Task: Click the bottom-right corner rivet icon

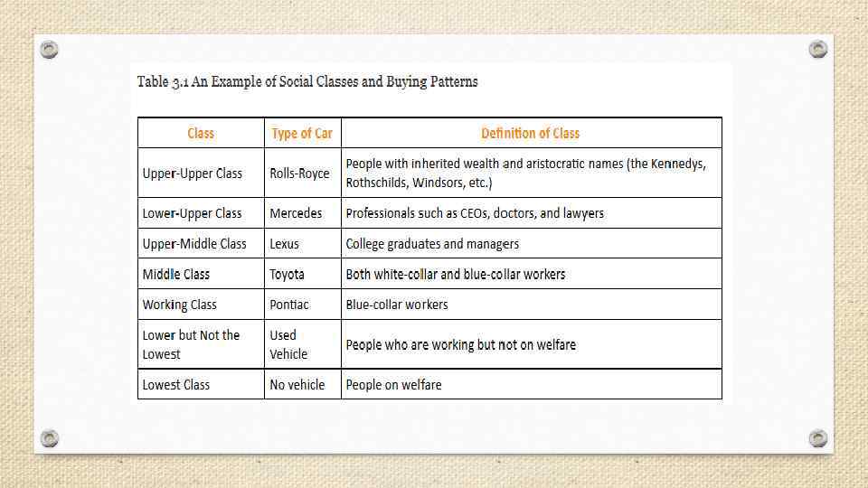Action: tap(818, 438)
